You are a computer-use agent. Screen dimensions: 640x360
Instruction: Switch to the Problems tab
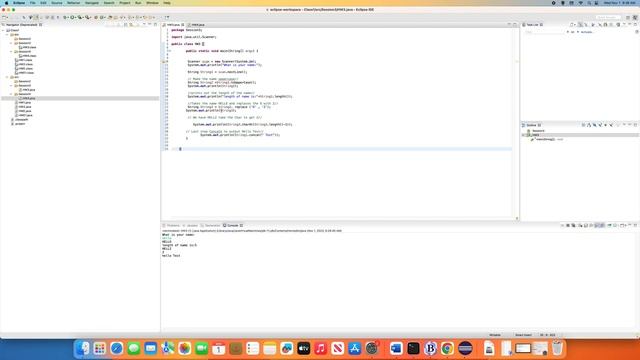[171, 225]
